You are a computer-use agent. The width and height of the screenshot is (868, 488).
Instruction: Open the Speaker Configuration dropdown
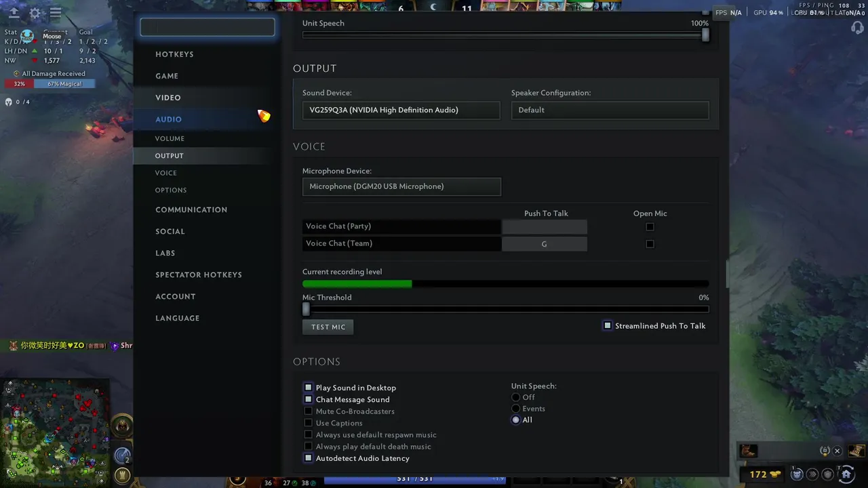[x=610, y=110]
